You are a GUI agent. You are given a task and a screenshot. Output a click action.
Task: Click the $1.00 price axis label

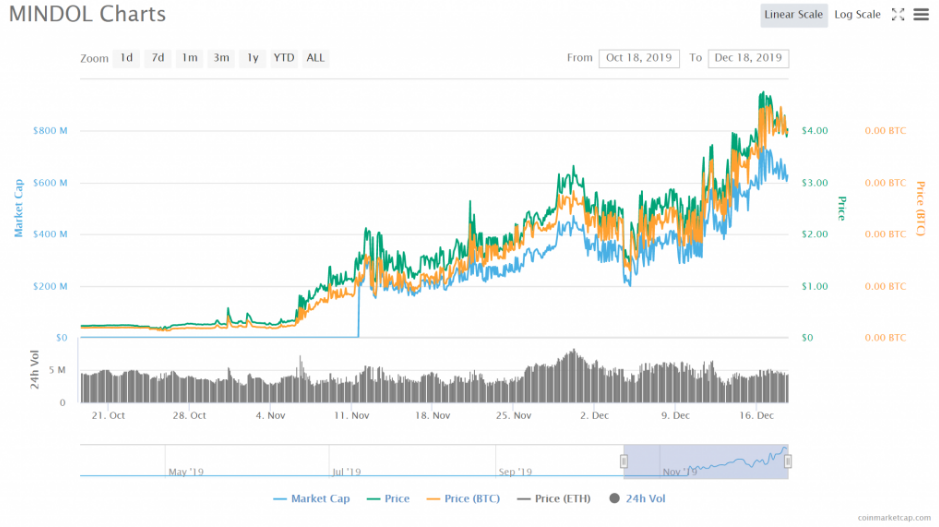815,286
